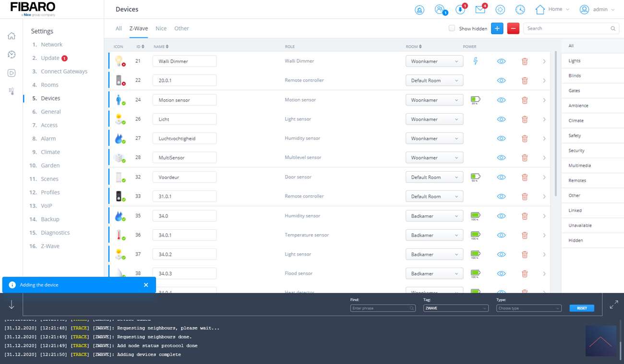624x364 pixels.
Task: Switch to the Nice devices tab
Action: pyautogui.click(x=161, y=29)
